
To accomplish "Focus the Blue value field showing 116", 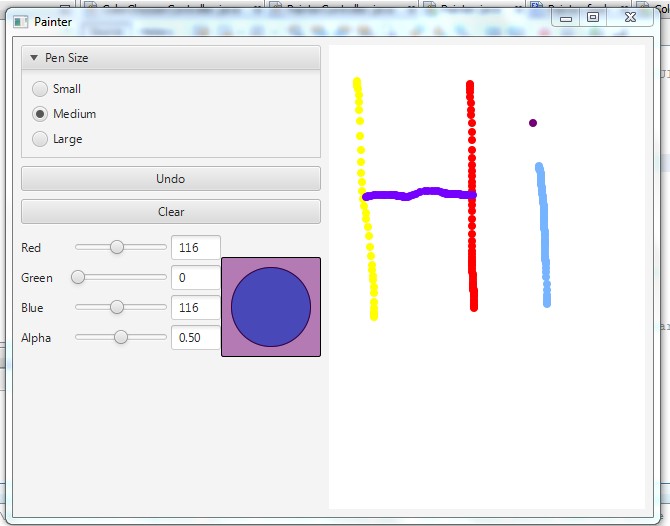I will 196,307.
